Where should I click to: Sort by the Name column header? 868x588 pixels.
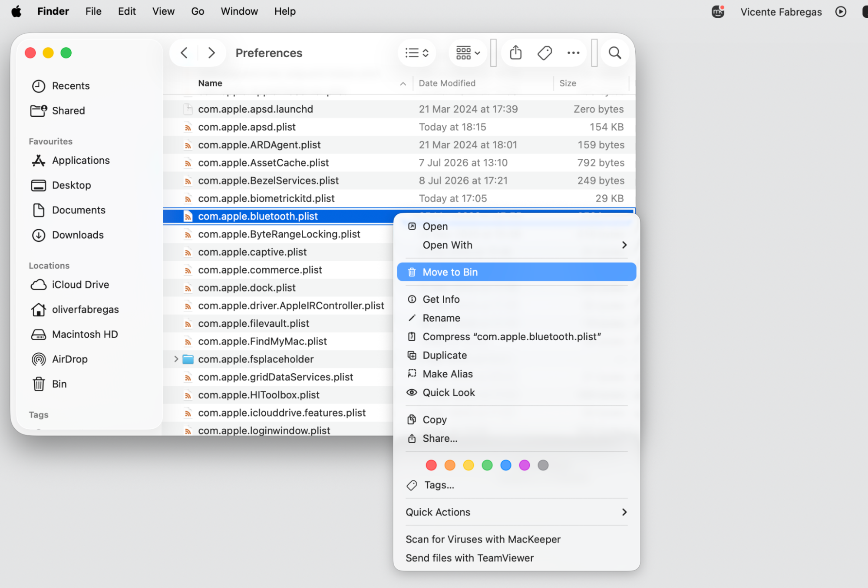[210, 83]
